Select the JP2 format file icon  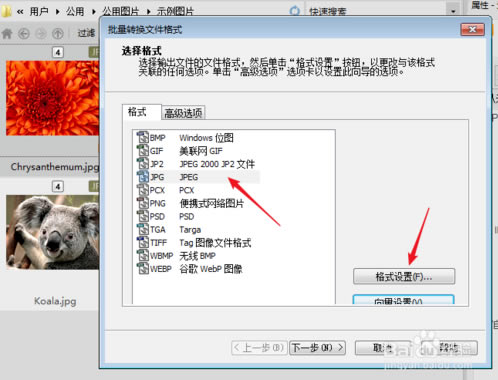pyautogui.click(x=143, y=164)
